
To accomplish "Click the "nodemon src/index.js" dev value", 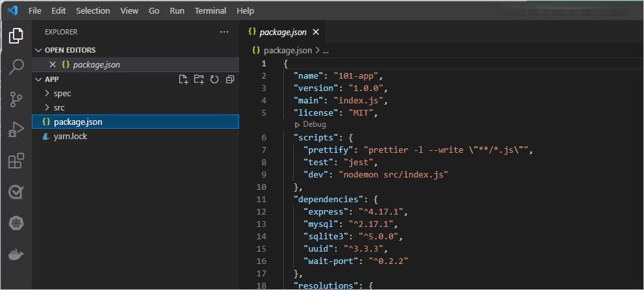I will [x=393, y=174].
